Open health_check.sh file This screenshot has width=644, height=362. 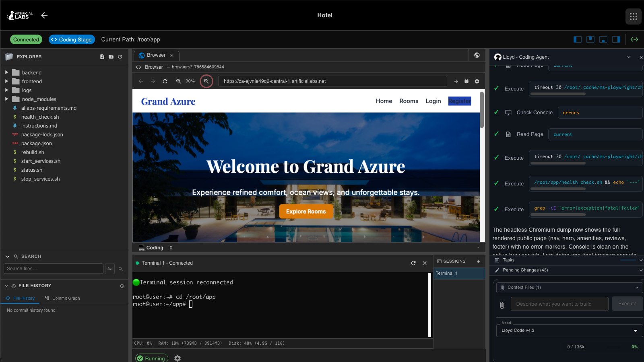click(x=40, y=117)
